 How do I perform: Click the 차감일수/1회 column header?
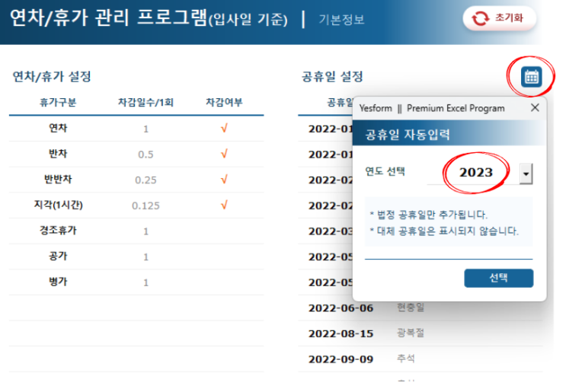(145, 103)
